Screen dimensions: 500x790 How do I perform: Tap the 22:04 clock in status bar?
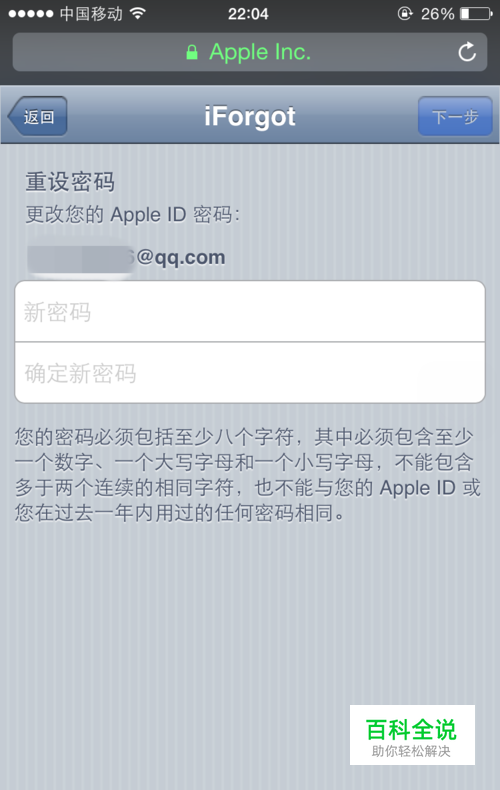(x=248, y=14)
